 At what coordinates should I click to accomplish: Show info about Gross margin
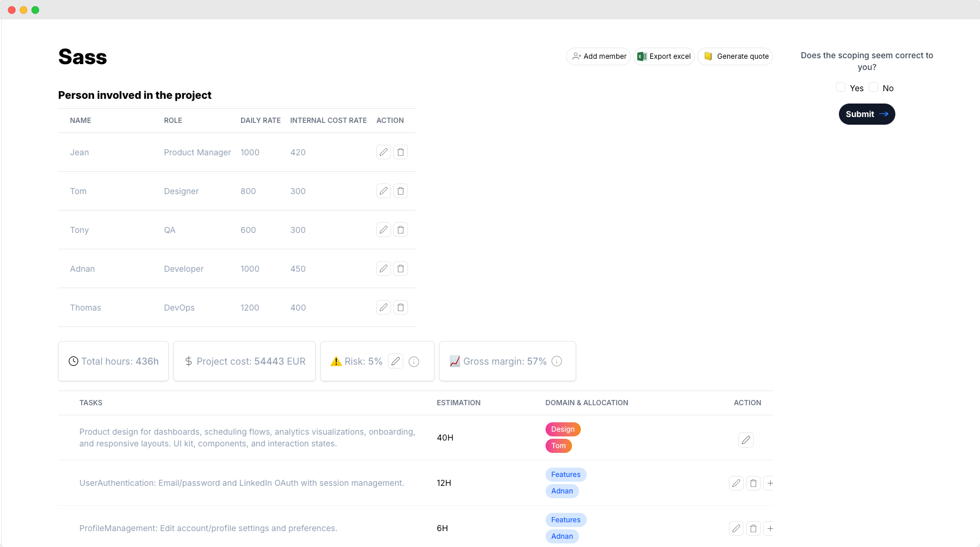(x=557, y=361)
